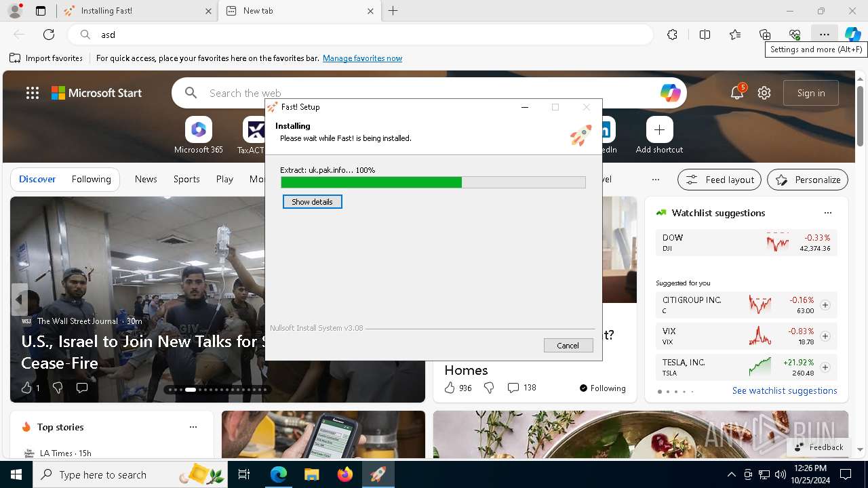Add CITIGROUP INC. to watchlist
The width and height of the screenshot is (868, 488).
pos(825,305)
